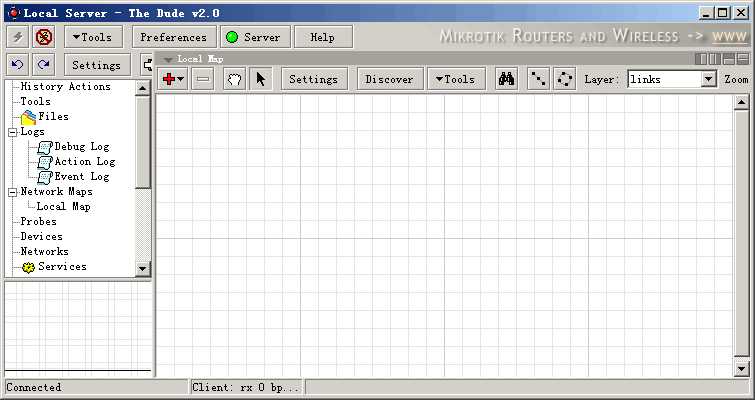The width and height of the screenshot is (755, 400).
Task: Click the diagonal dots layout icon
Action: 538,79
